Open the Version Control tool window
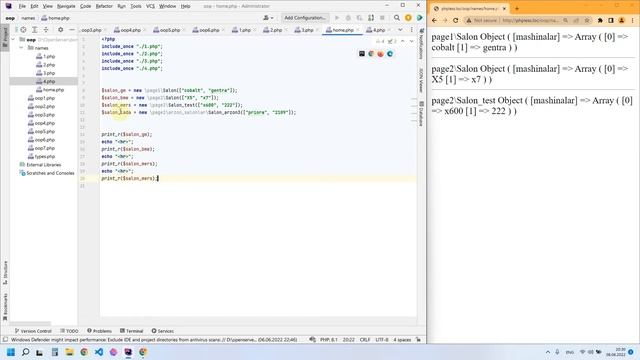Viewport: 640px width, 360px height. point(33,331)
